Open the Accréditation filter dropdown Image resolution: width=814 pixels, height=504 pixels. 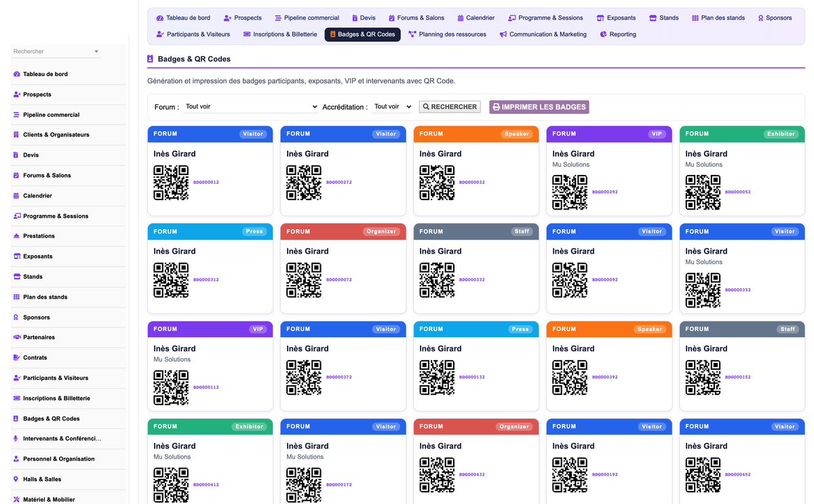click(393, 106)
